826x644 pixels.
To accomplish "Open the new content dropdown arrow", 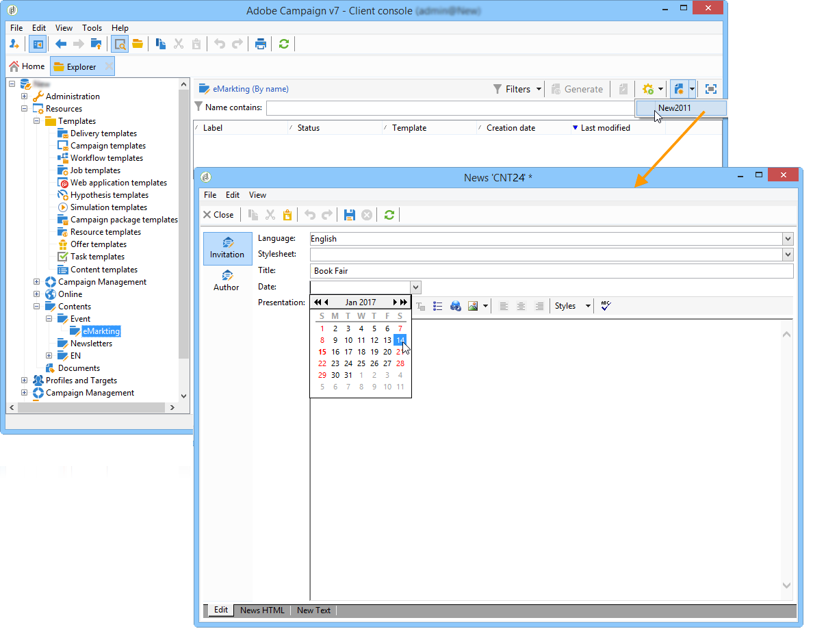I will click(x=692, y=89).
